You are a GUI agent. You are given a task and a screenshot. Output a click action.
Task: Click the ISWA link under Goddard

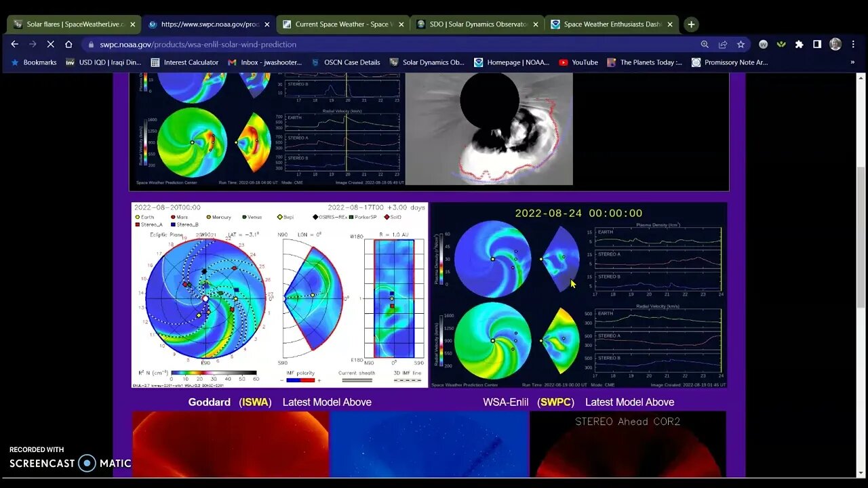[255, 402]
